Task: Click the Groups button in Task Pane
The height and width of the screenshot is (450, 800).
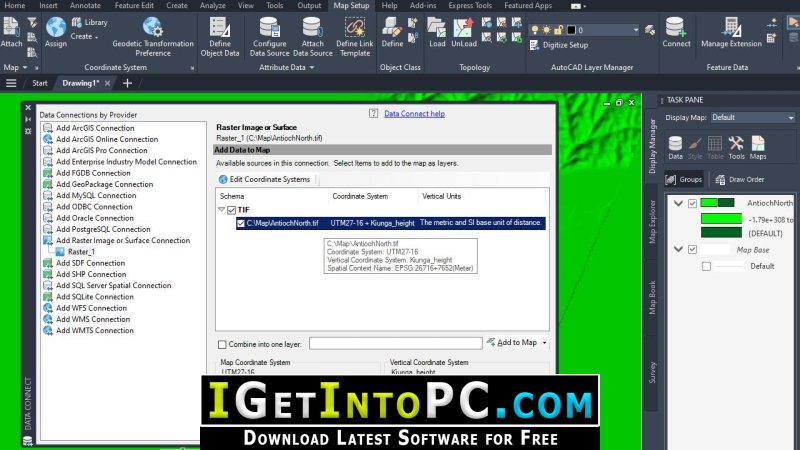Action: coord(684,179)
